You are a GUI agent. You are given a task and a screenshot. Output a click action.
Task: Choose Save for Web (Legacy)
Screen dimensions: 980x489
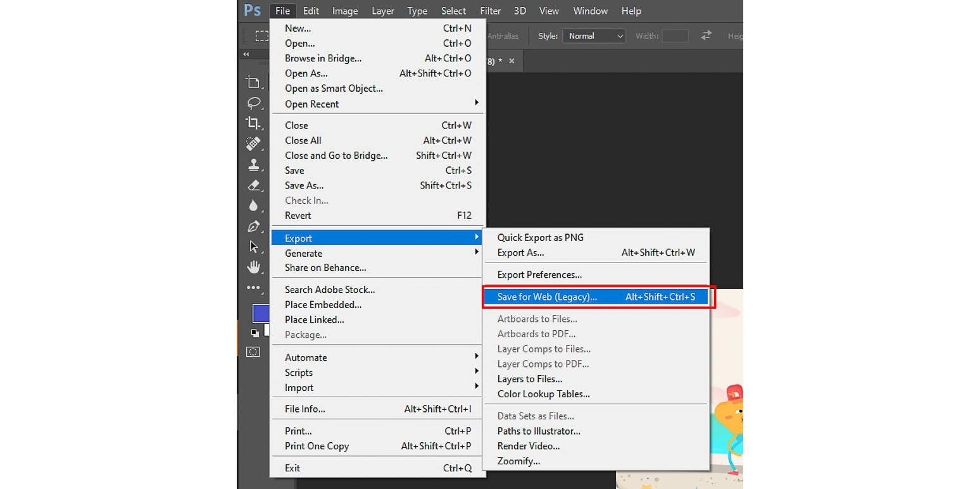pyautogui.click(x=547, y=297)
